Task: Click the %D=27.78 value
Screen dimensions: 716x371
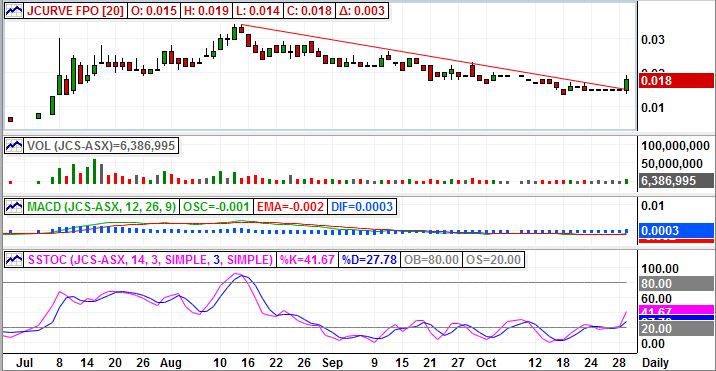Action: click(x=369, y=260)
